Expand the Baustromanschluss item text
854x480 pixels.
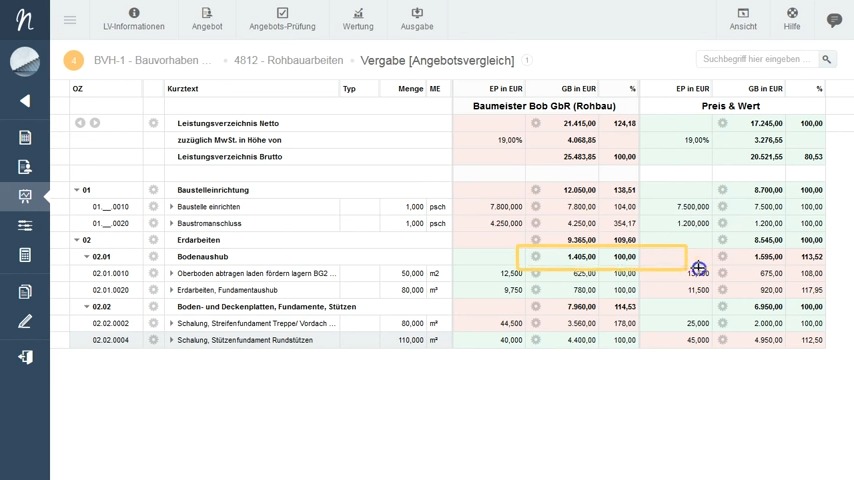click(171, 224)
